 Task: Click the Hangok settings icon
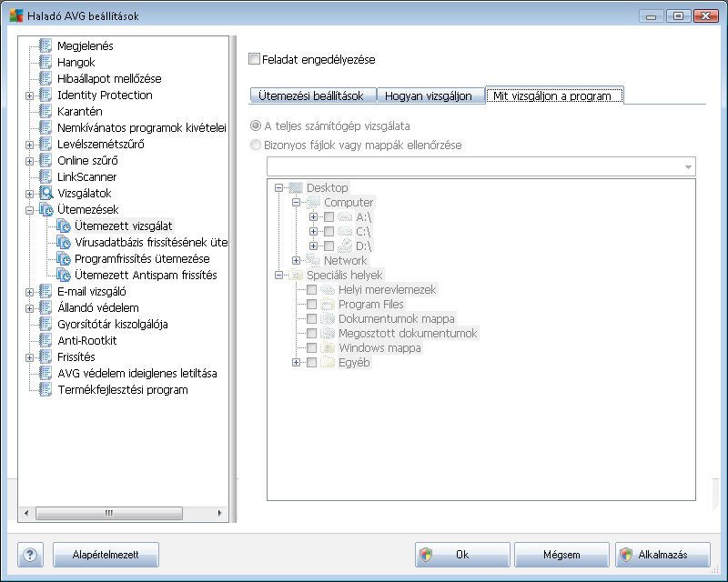(x=45, y=62)
